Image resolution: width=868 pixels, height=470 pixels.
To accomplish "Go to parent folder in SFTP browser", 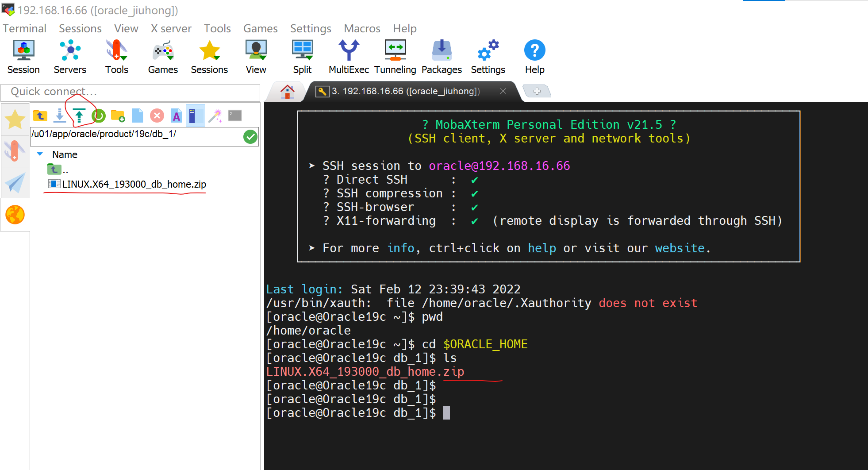I will pyautogui.click(x=40, y=116).
